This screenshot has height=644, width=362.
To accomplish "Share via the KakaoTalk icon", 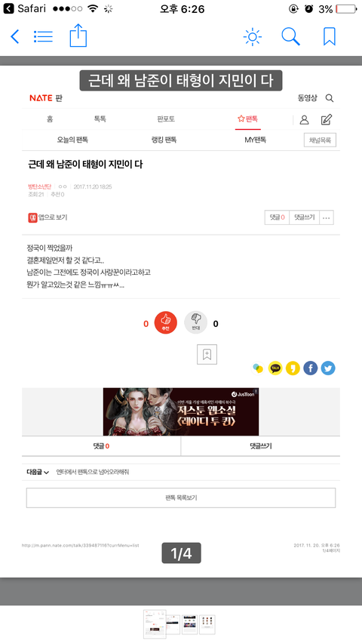I will point(275,368).
